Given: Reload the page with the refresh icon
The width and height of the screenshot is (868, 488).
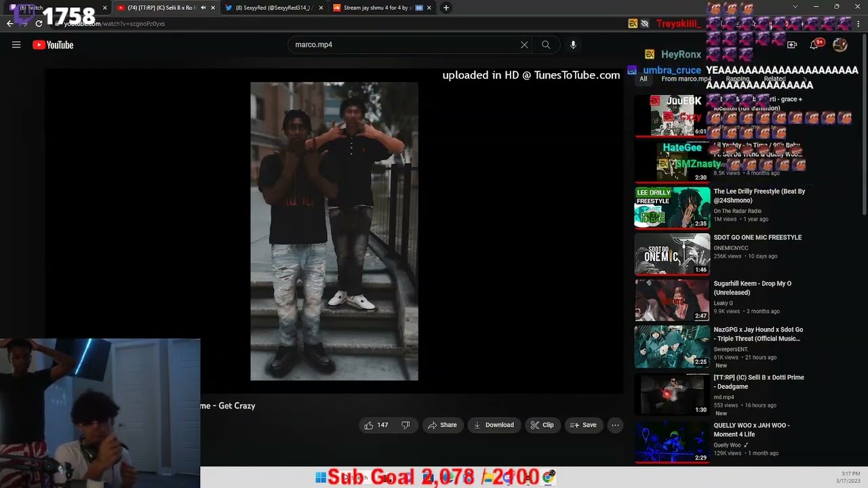Looking at the screenshot, I should [39, 23].
